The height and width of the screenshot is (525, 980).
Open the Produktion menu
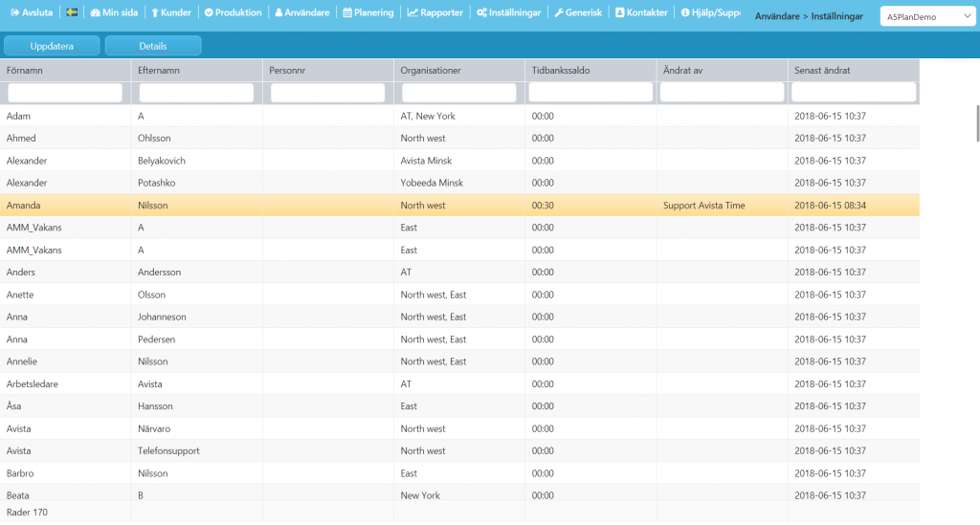[234, 12]
